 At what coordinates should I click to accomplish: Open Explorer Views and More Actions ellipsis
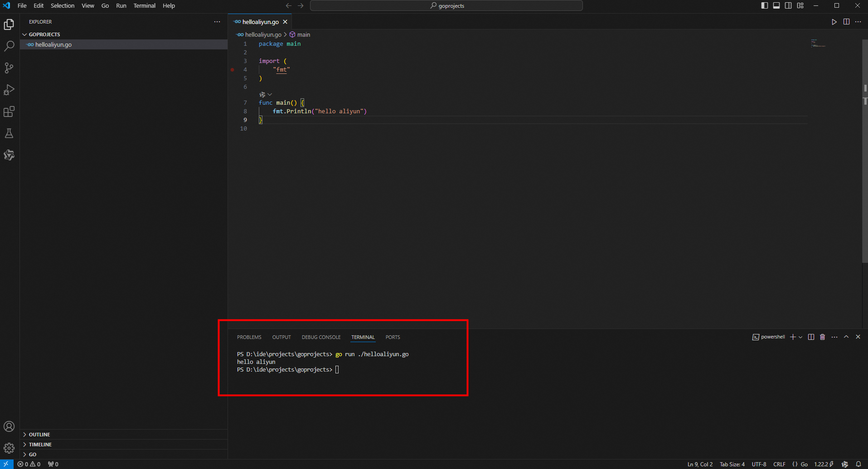point(217,22)
